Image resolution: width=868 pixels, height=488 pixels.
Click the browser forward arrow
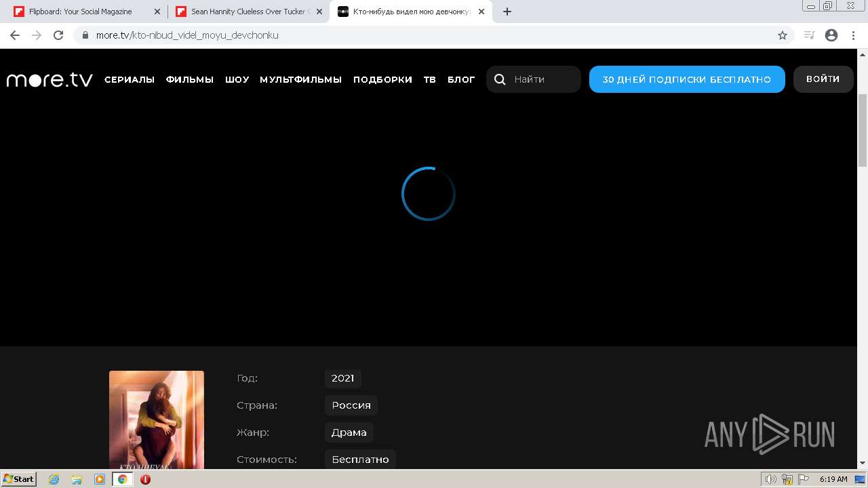click(37, 35)
